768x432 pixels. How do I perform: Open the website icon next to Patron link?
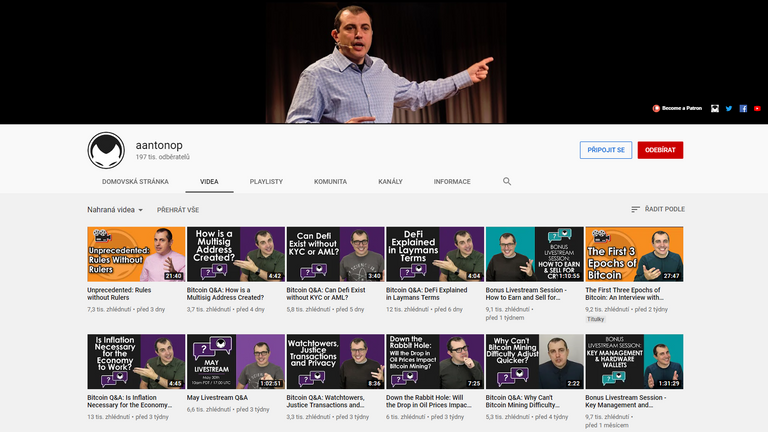(x=715, y=109)
